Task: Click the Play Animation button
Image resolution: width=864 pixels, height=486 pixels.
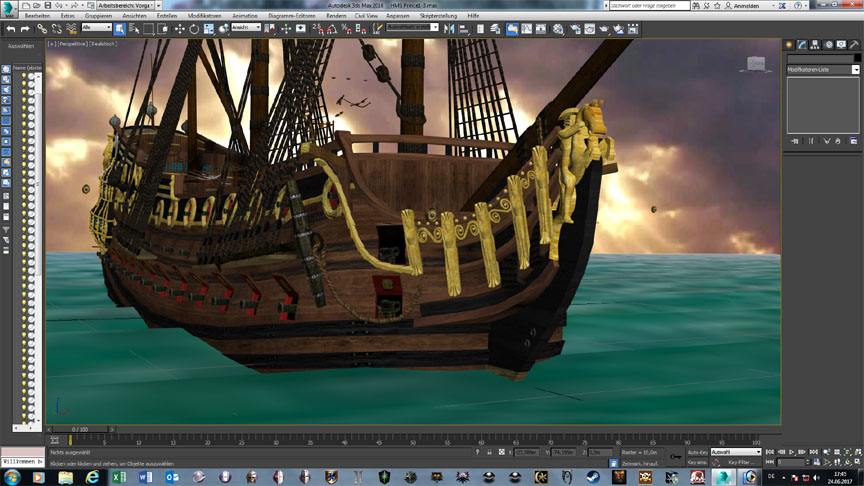Action: click(792, 452)
